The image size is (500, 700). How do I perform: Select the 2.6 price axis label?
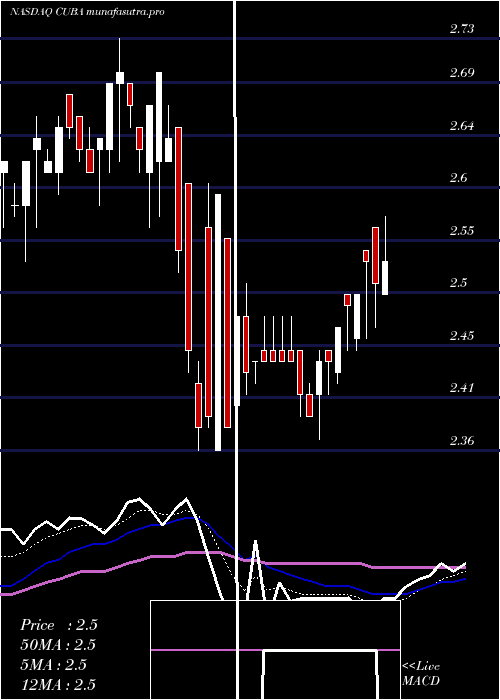click(x=458, y=178)
